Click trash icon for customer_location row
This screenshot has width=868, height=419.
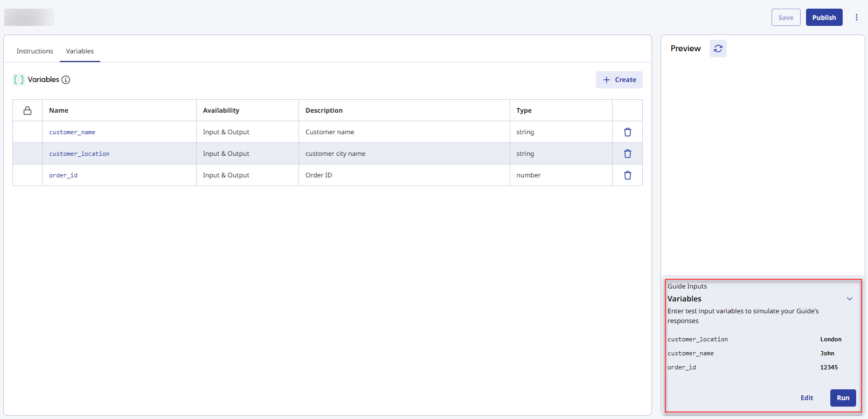click(627, 154)
